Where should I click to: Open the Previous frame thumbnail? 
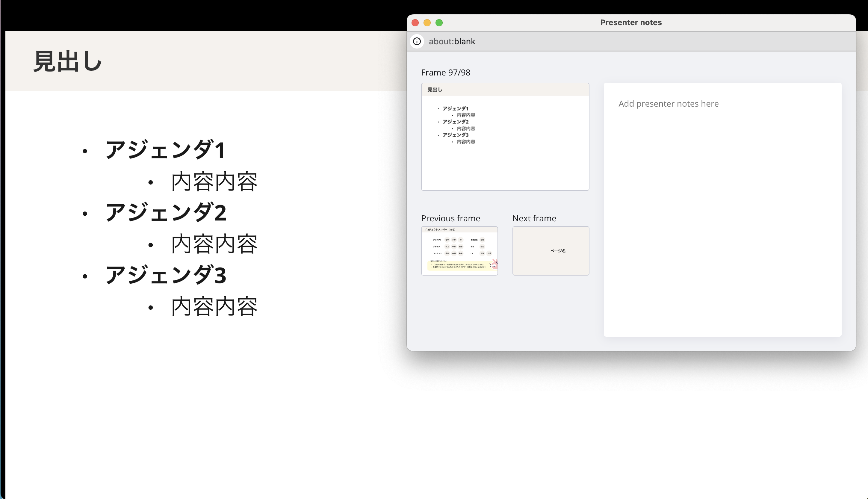pos(459,250)
